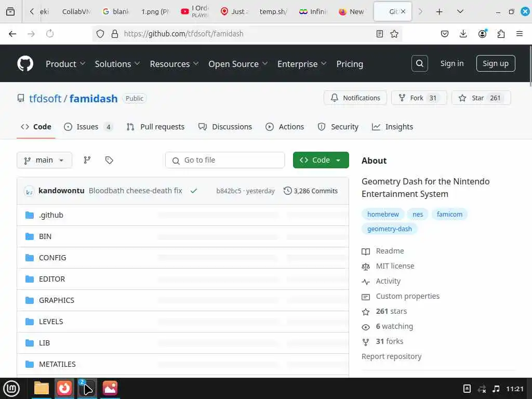View 3,286 Commits history
Viewport: 532px width, 399px height.
tap(311, 191)
